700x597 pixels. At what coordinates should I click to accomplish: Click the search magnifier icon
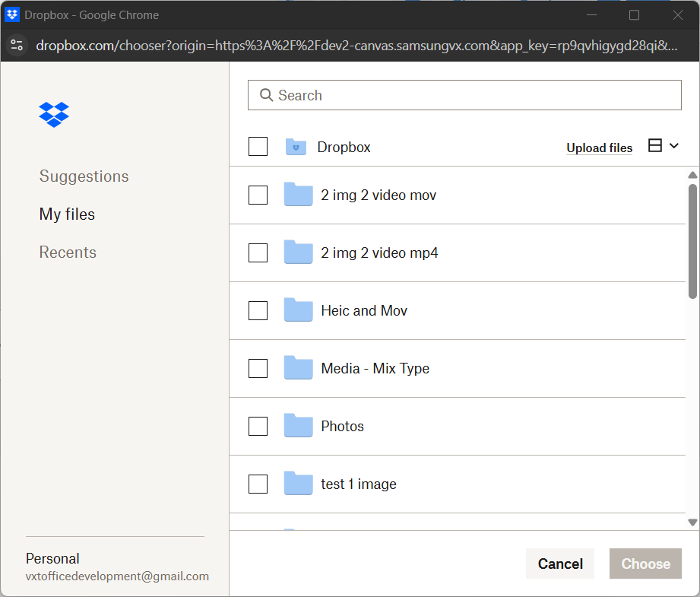click(x=266, y=95)
